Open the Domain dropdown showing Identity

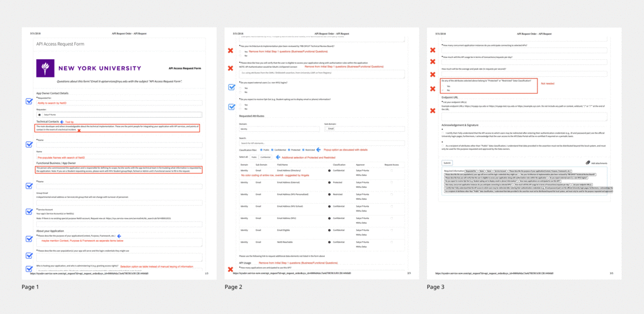point(279,129)
